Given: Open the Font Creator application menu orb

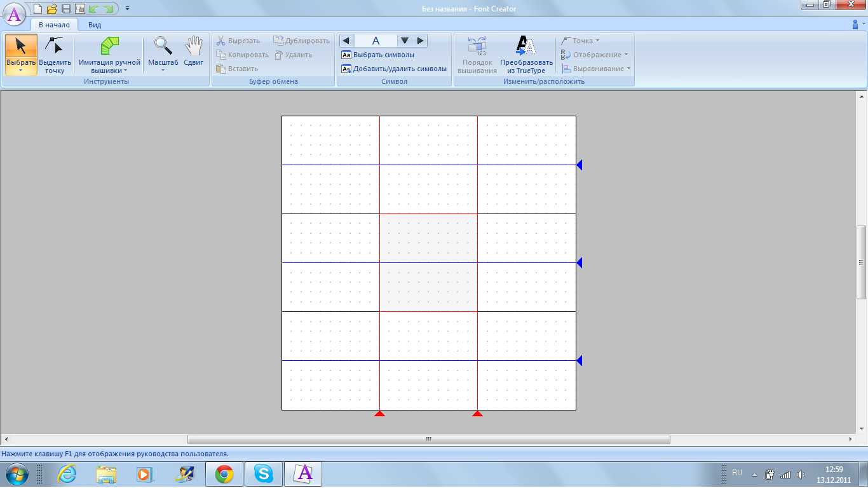Looking at the screenshot, I should pyautogui.click(x=15, y=13).
